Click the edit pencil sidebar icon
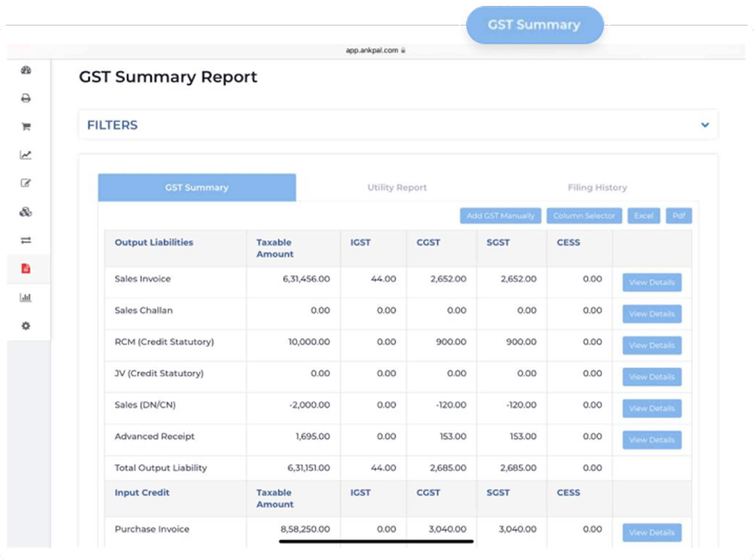This screenshot has width=754, height=560. pyautogui.click(x=26, y=183)
